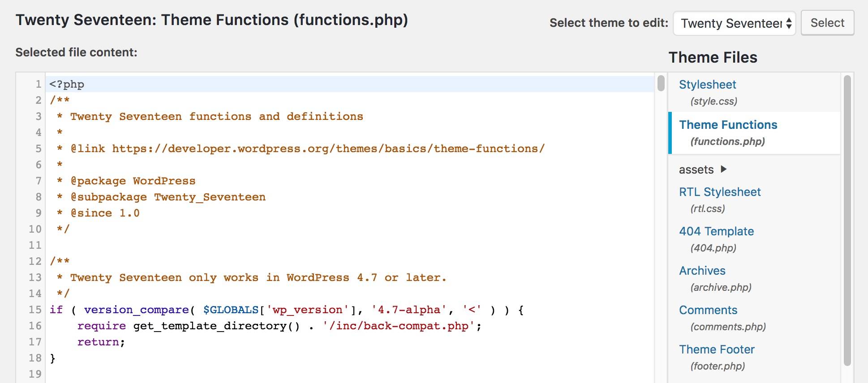Open the Stylesheet (style.css) file
The height and width of the screenshot is (383, 868).
click(x=707, y=84)
